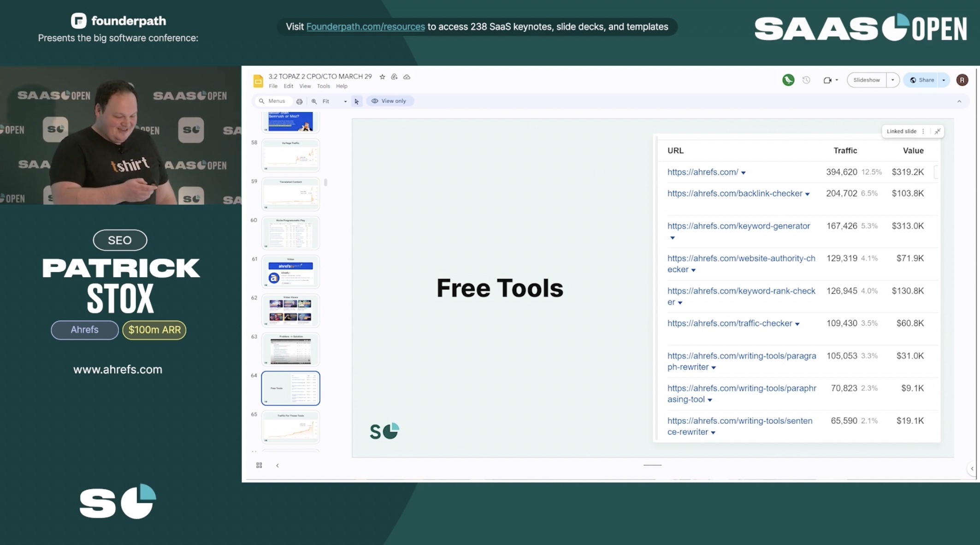This screenshot has height=545, width=980.
Task: Click the Linked slide label
Action: (x=901, y=131)
